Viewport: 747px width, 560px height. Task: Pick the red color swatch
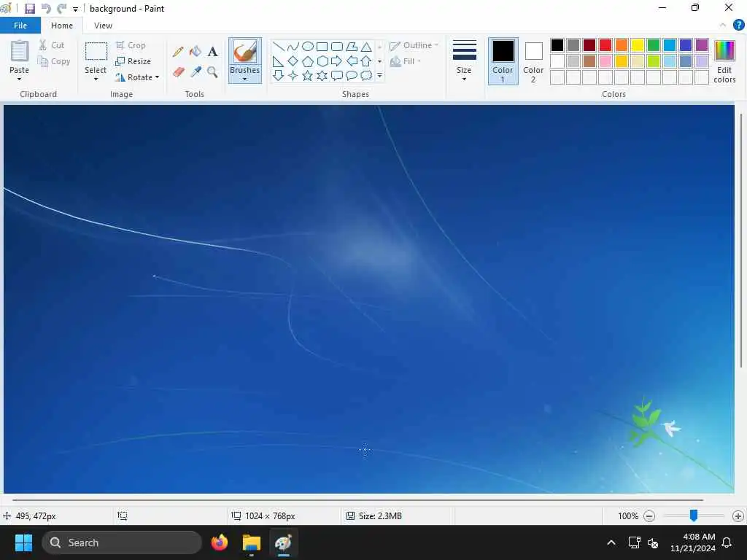[605, 45]
